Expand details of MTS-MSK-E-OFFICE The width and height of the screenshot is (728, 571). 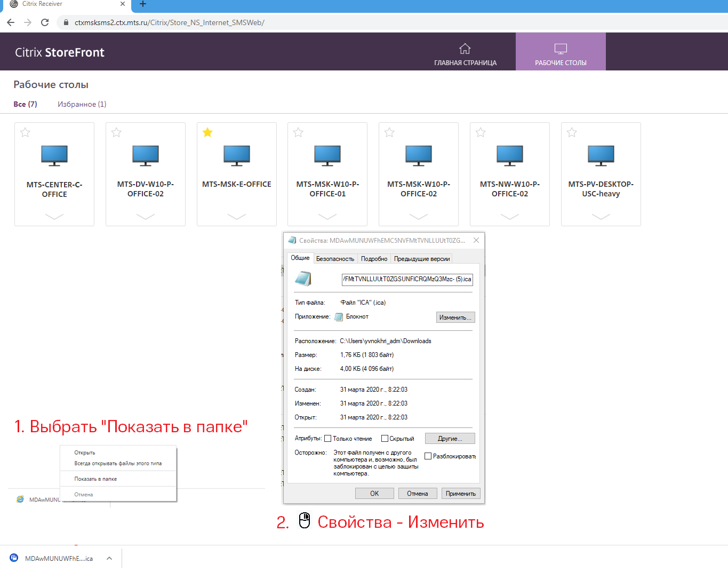coord(237,217)
